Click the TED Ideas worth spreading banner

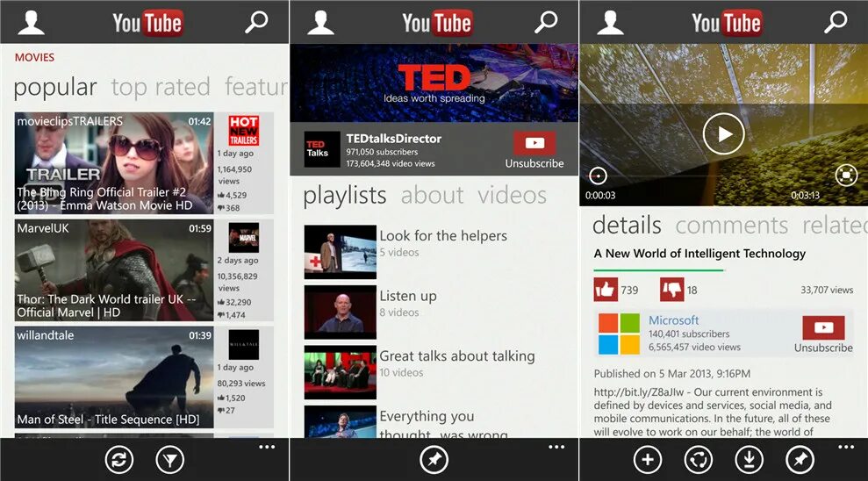434,83
